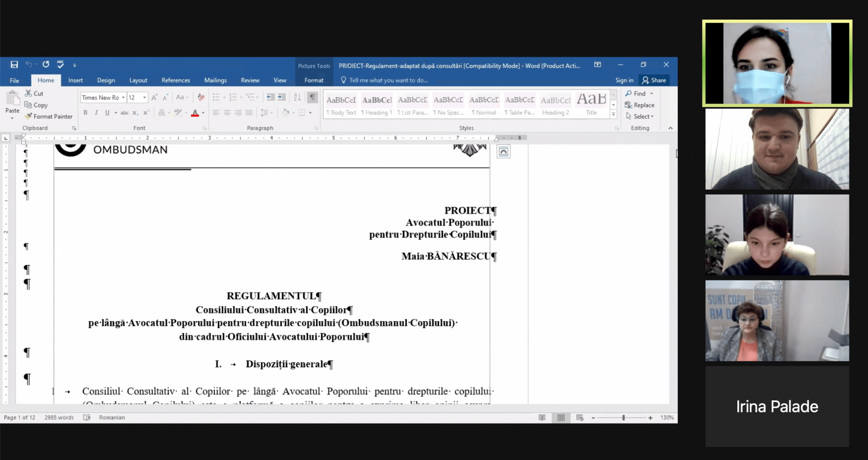The image size is (868, 460).
Task: Expand the Styles gallery more arrow
Action: point(613,115)
